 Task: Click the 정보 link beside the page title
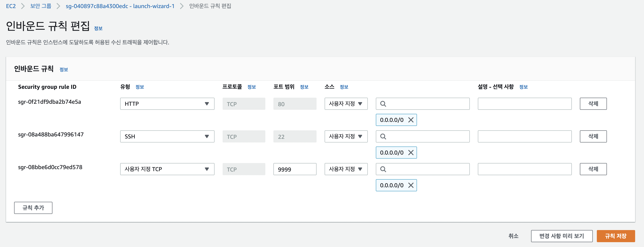point(98,28)
